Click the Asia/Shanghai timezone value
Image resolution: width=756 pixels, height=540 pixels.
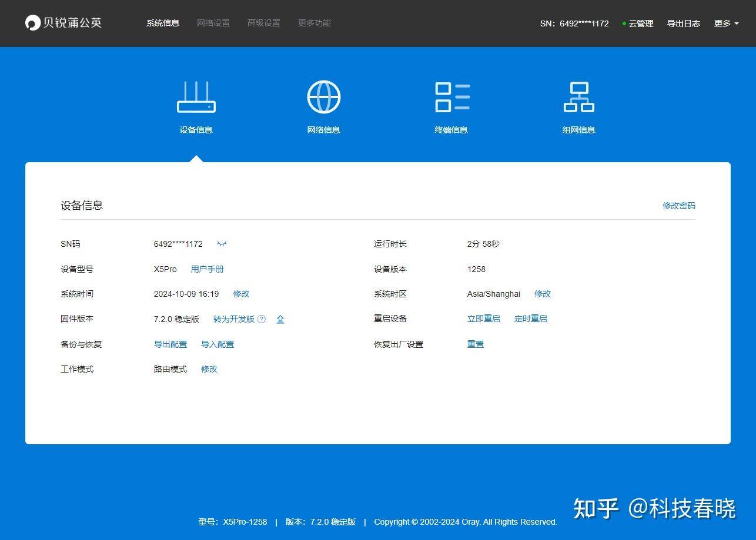point(494,294)
